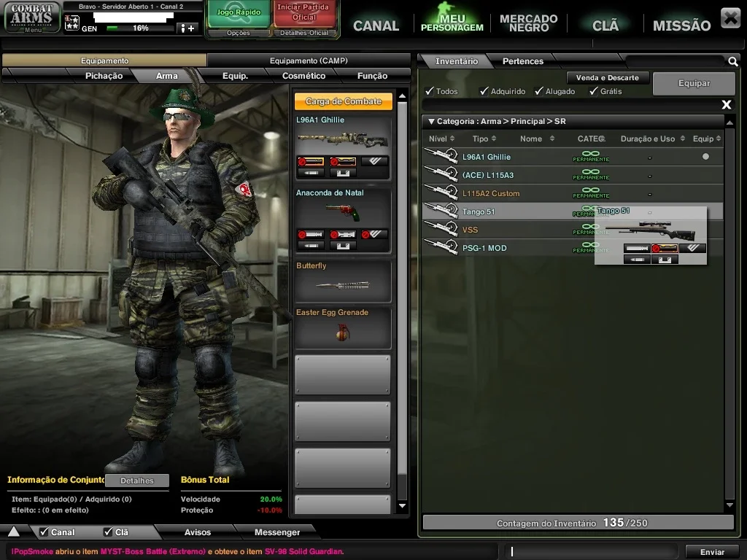This screenshot has height=560, width=747.
Task: Click the sniper icon on Tango 51 row
Action: [441, 211]
